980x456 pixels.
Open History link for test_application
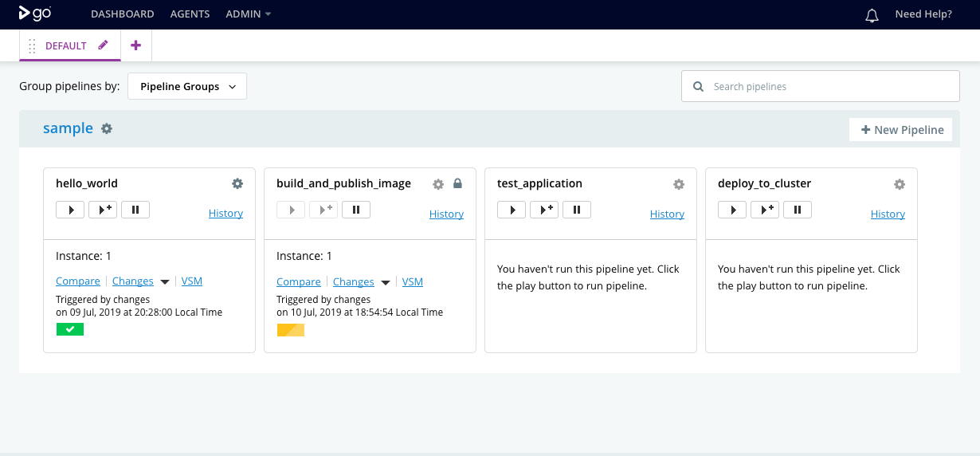click(x=667, y=214)
